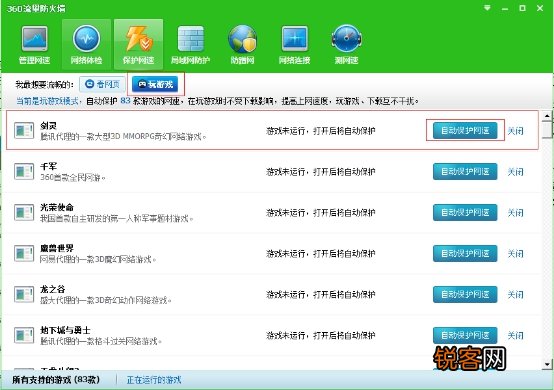Click the 魔兽世界 game icon
This screenshot has width=554, height=390.
(24, 253)
